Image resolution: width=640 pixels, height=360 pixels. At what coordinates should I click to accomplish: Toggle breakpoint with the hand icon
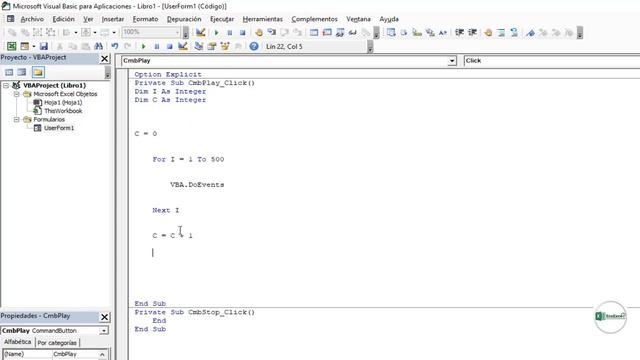(x=258, y=32)
